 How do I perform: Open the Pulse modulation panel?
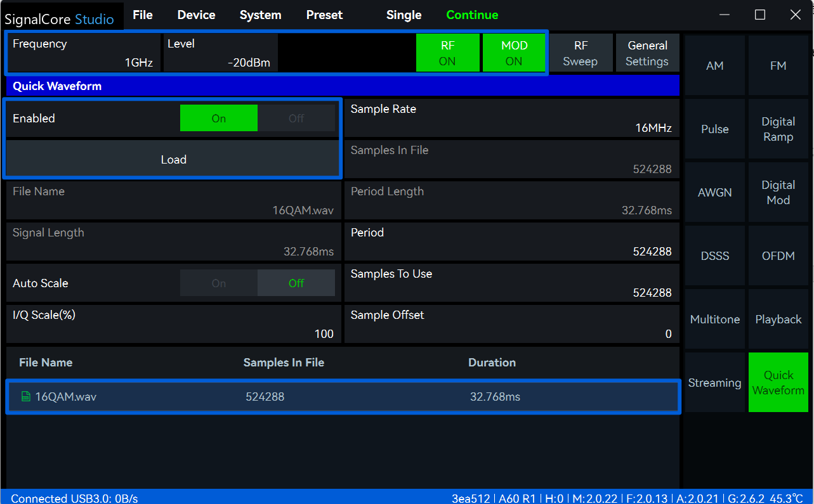pos(714,129)
